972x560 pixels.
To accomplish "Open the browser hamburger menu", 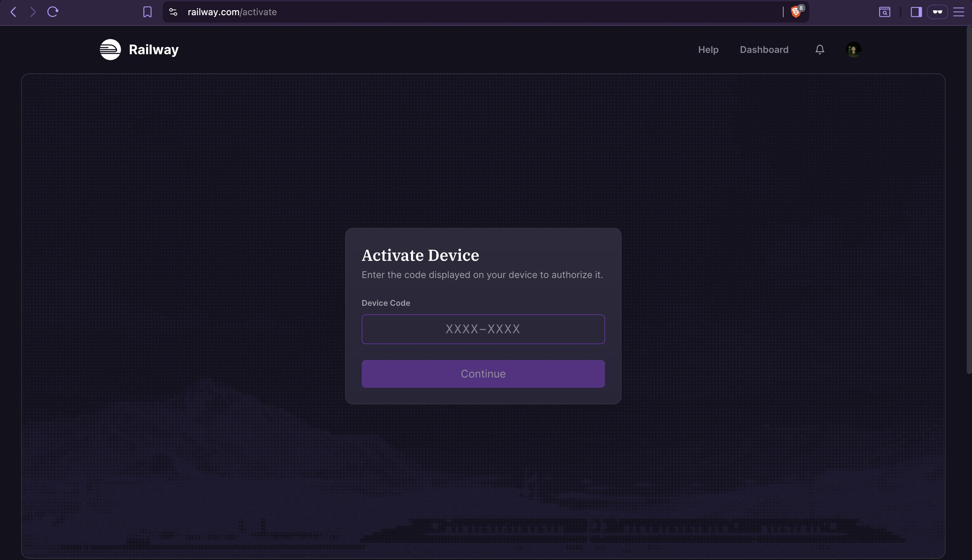I will (958, 12).
